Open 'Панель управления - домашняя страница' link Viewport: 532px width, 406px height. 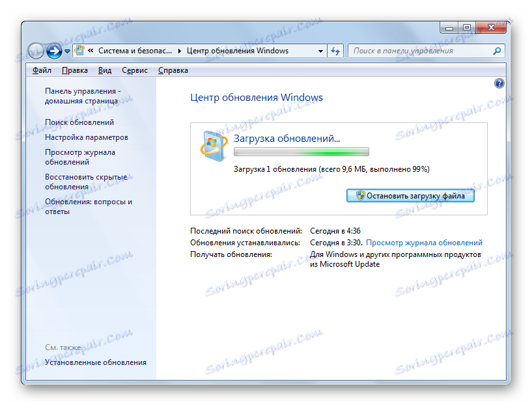[83, 96]
